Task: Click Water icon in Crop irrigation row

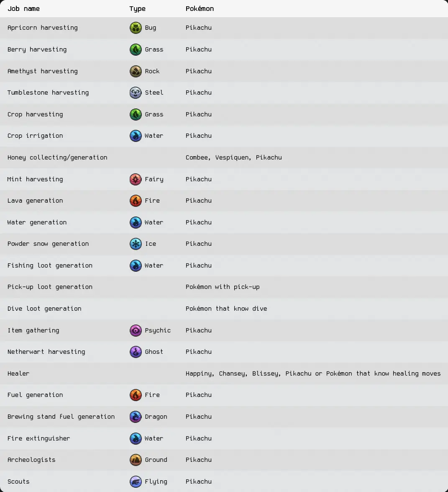Action: (x=136, y=136)
